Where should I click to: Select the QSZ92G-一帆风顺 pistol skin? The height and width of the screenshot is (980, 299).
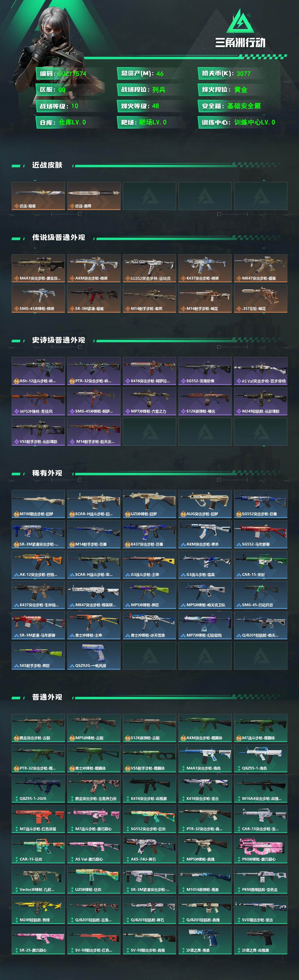coord(94,655)
